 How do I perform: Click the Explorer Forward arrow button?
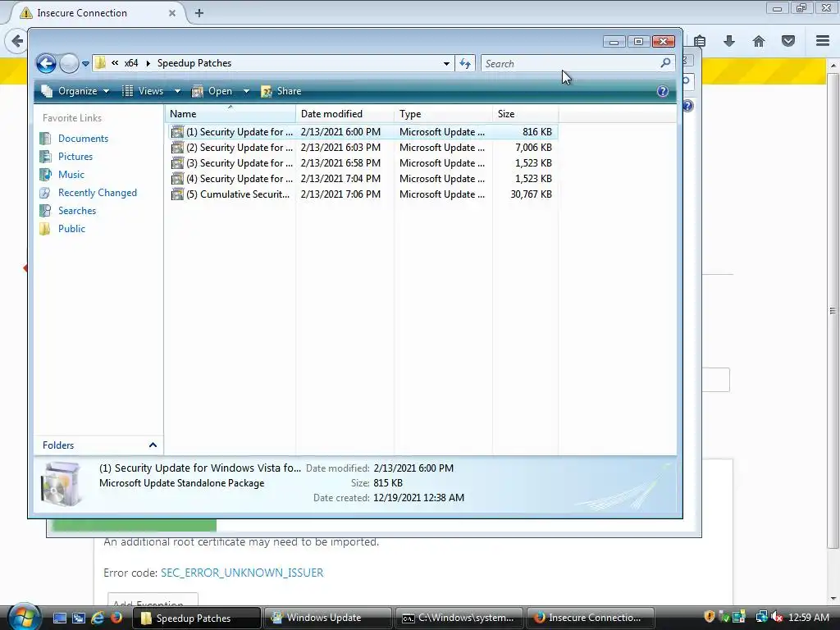(69, 64)
